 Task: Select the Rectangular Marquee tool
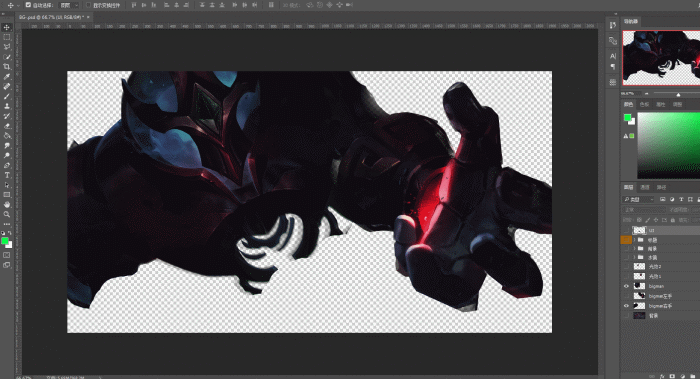pyautogui.click(x=7, y=37)
